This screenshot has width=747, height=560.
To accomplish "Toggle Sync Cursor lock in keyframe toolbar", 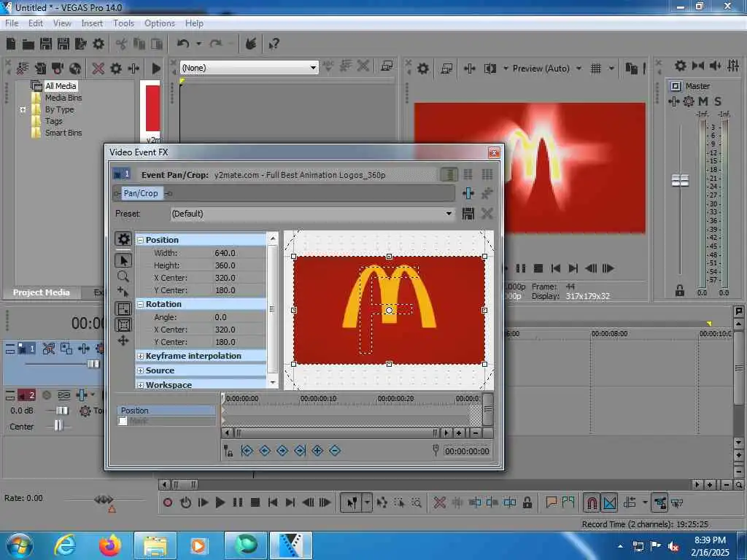I will pos(228,451).
